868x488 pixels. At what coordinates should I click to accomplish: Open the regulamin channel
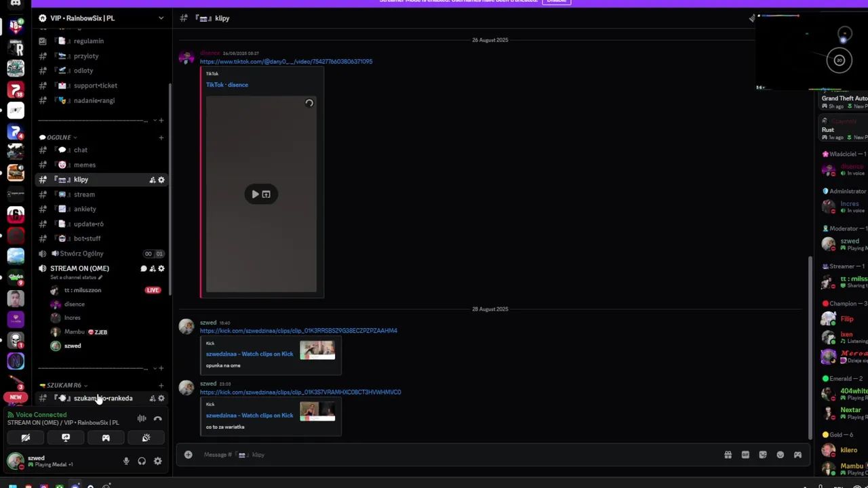click(102, 41)
